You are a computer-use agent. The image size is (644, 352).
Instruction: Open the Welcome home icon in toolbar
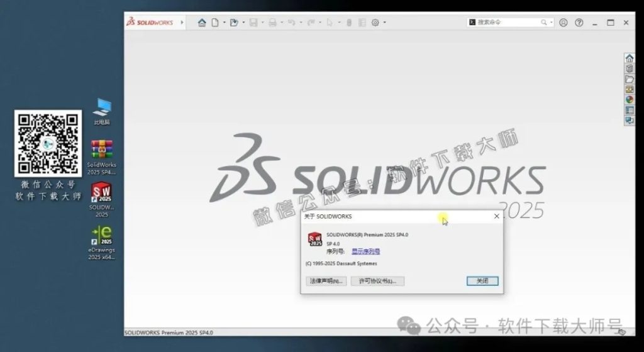(202, 23)
